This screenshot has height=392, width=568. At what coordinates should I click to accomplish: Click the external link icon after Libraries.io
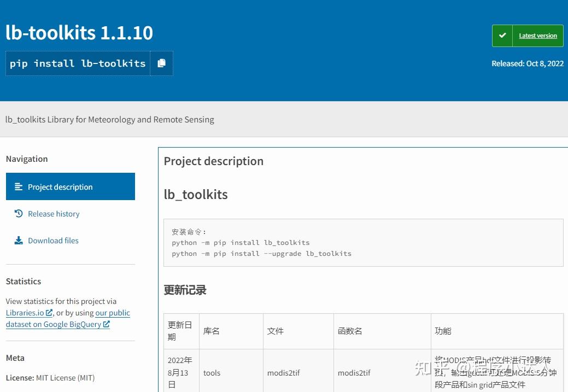[48, 312]
